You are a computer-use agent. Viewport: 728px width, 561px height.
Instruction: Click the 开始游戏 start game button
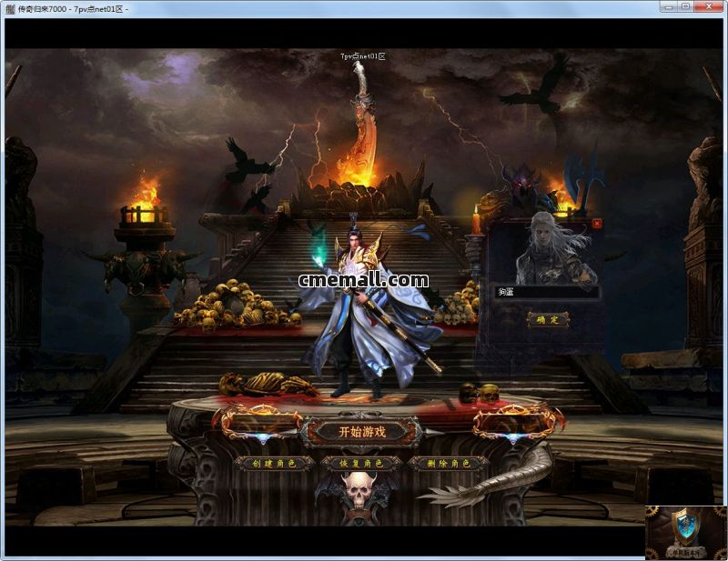click(362, 432)
